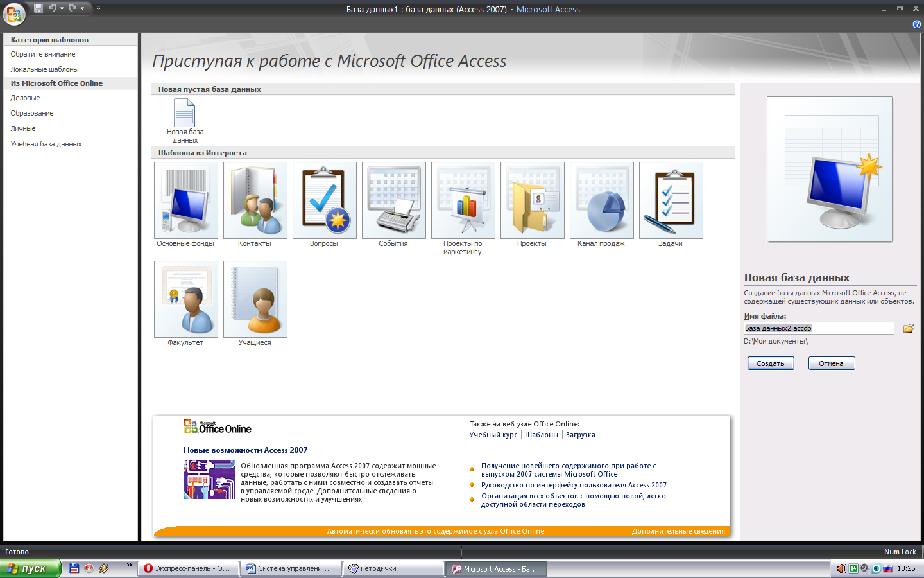Select the Новая база данных blank database icon
924x578 pixels.
185,121
